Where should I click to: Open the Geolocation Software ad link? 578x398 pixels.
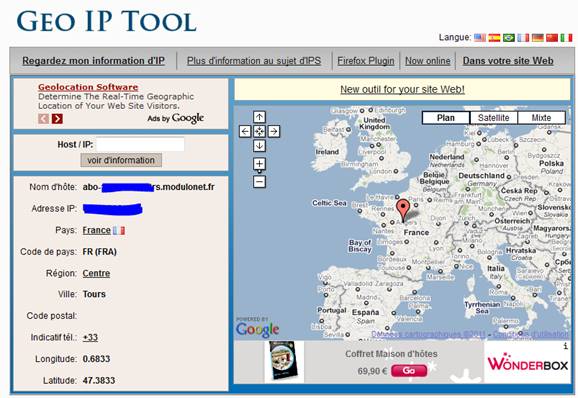tap(88, 87)
